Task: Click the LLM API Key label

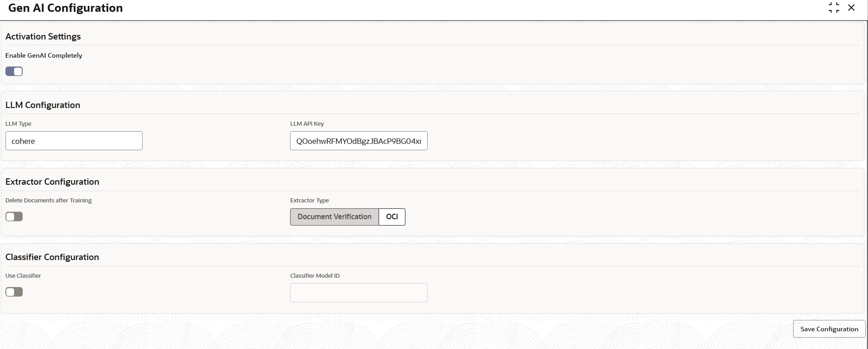Action: (307, 123)
